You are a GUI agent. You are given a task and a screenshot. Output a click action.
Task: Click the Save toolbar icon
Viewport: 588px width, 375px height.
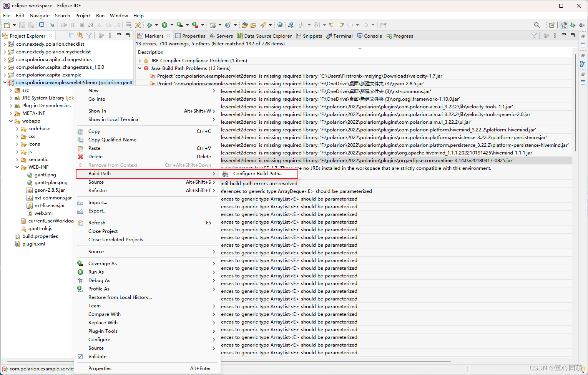pos(22,25)
